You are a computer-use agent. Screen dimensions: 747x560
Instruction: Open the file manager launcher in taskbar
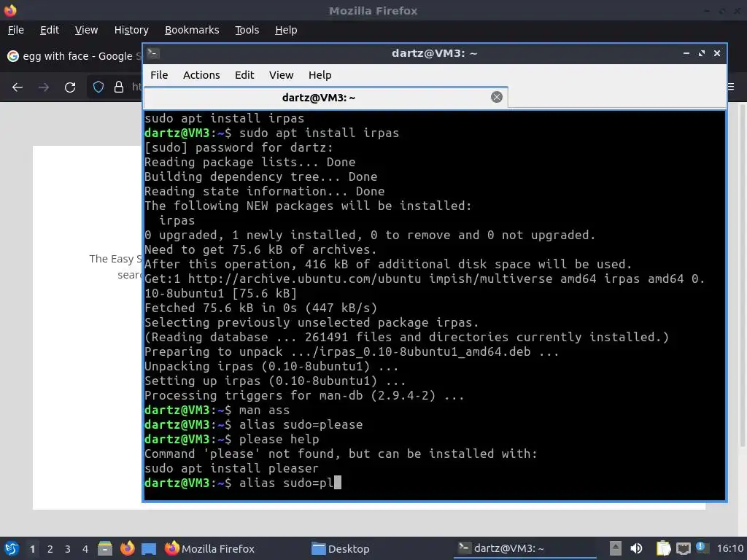[x=105, y=548]
